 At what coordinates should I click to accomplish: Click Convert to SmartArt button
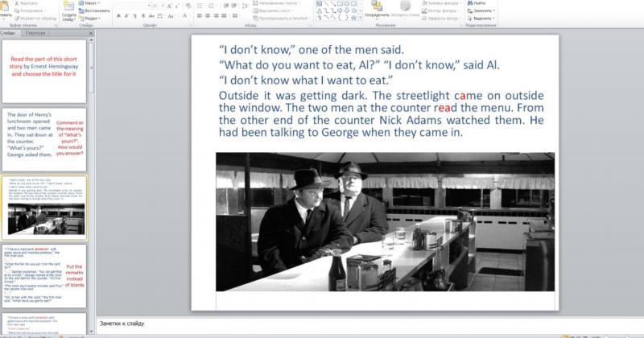281,18
